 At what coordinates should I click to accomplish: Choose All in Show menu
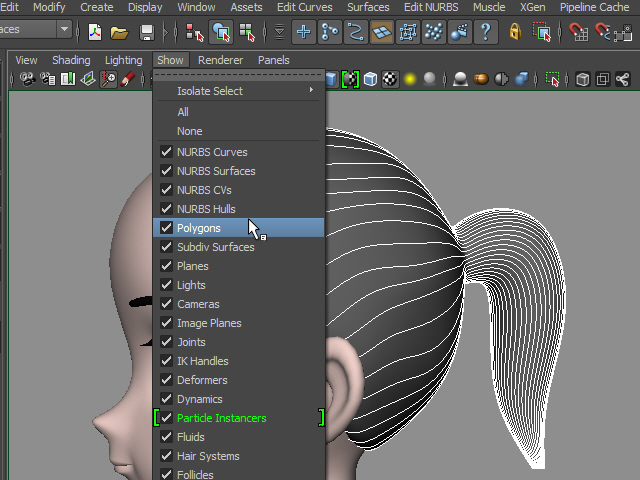(183, 112)
